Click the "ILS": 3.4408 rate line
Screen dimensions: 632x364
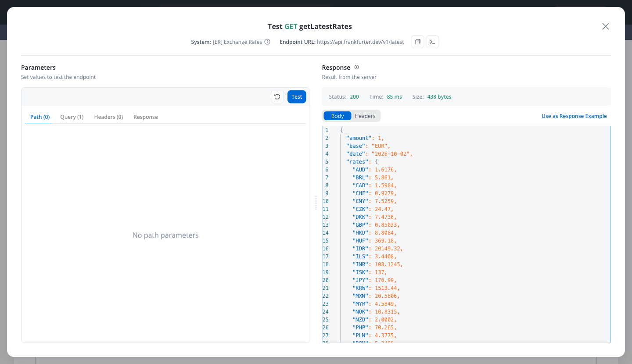coord(374,257)
